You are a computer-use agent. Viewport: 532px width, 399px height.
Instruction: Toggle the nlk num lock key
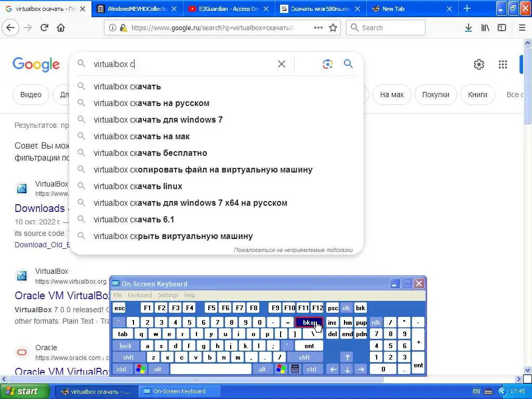click(x=376, y=322)
